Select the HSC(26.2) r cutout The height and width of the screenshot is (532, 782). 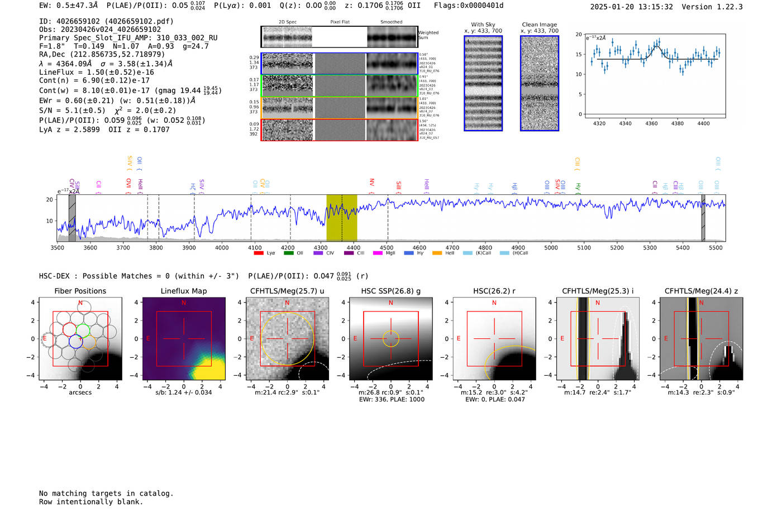pyautogui.click(x=494, y=339)
